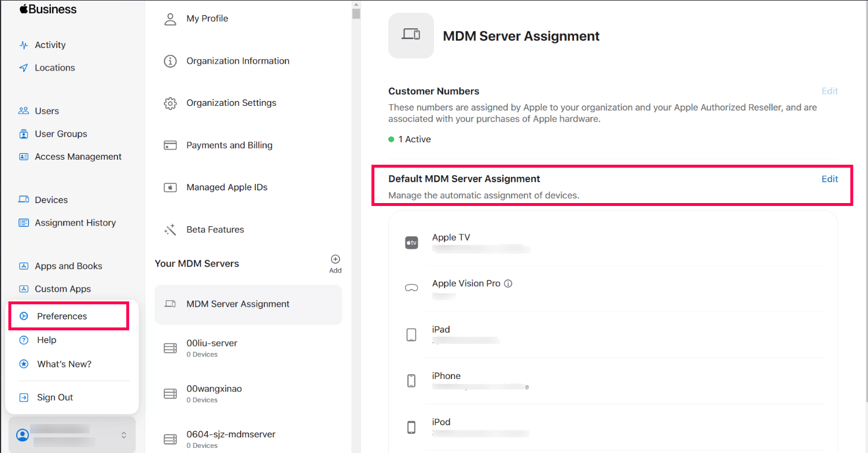Screen dimensions: 868x453
Task: Click the User Groups icon
Action: [24, 134]
